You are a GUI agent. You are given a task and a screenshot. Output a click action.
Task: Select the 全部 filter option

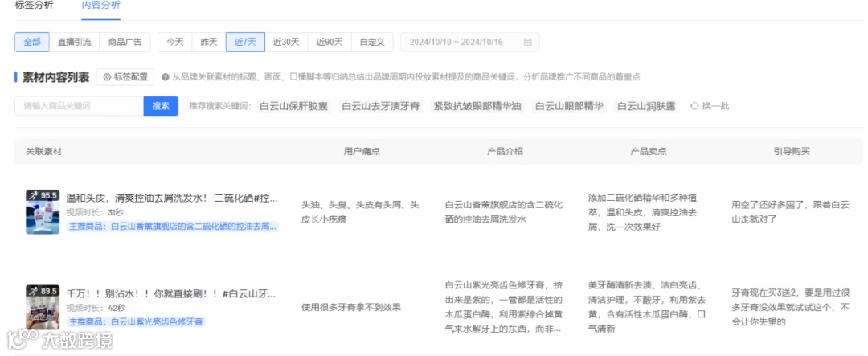pyautogui.click(x=32, y=42)
